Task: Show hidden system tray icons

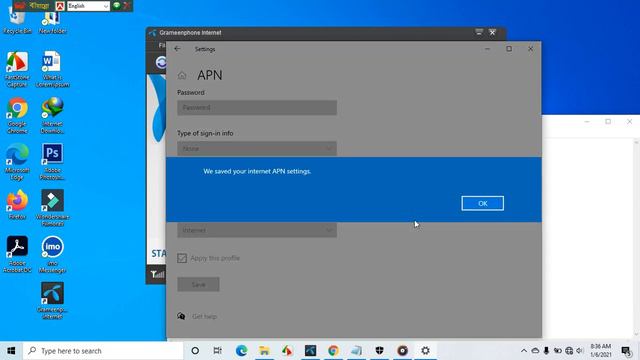Action: pyautogui.click(x=524, y=351)
